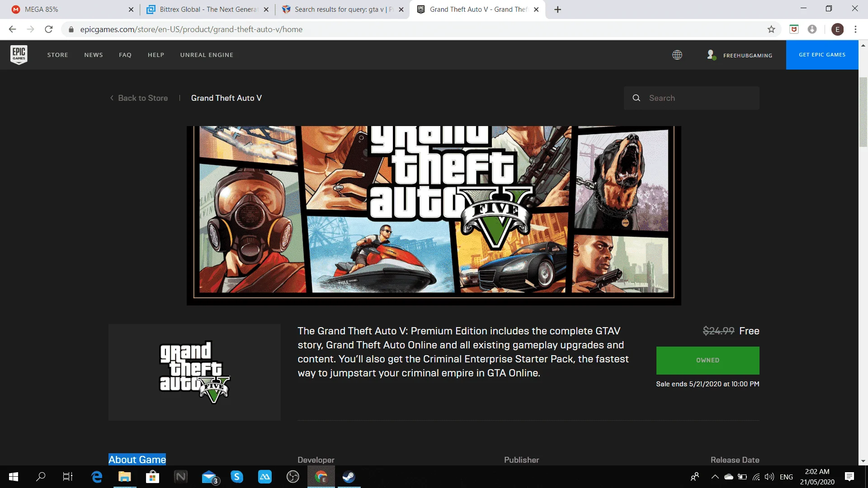Image resolution: width=868 pixels, height=488 pixels.
Task: Click the crossed-out $24.99 price
Action: pos(718,331)
